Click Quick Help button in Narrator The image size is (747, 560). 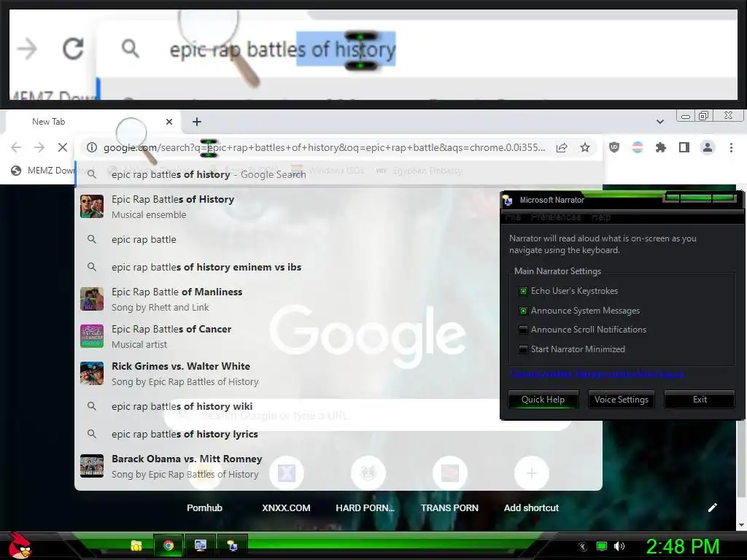tap(543, 400)
